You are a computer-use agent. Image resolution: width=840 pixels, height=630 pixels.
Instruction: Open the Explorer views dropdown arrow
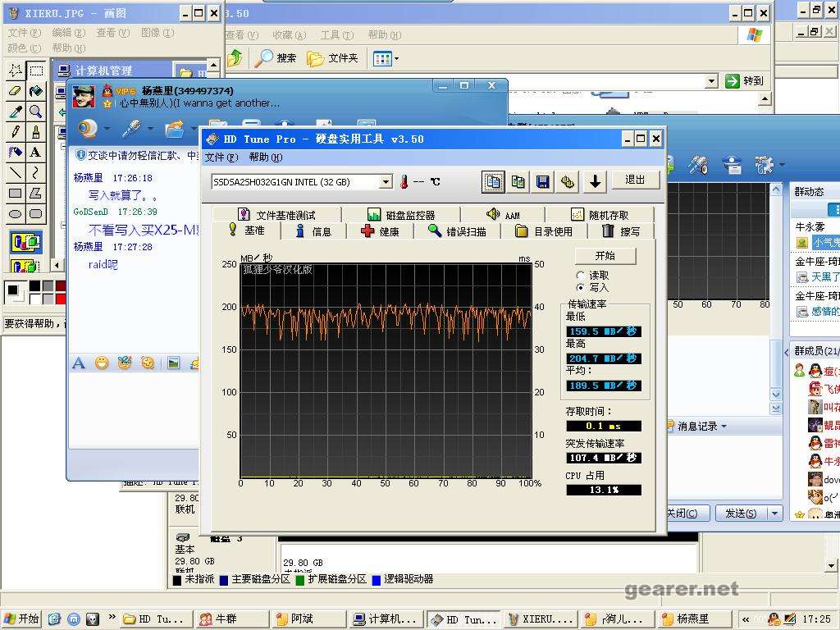[x=396, y=58]
